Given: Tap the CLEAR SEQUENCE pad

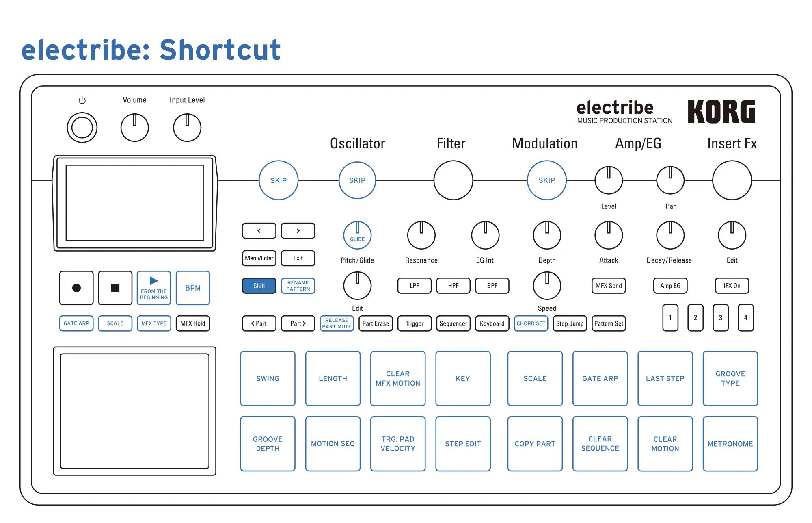Looking at the screenshot, I should click(x=600, y=443).
